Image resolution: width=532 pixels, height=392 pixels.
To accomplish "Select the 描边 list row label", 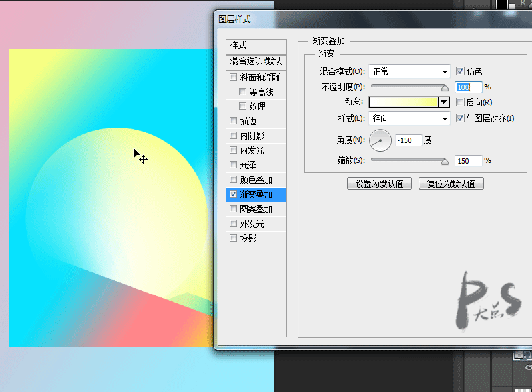I will tap(248, 121).
